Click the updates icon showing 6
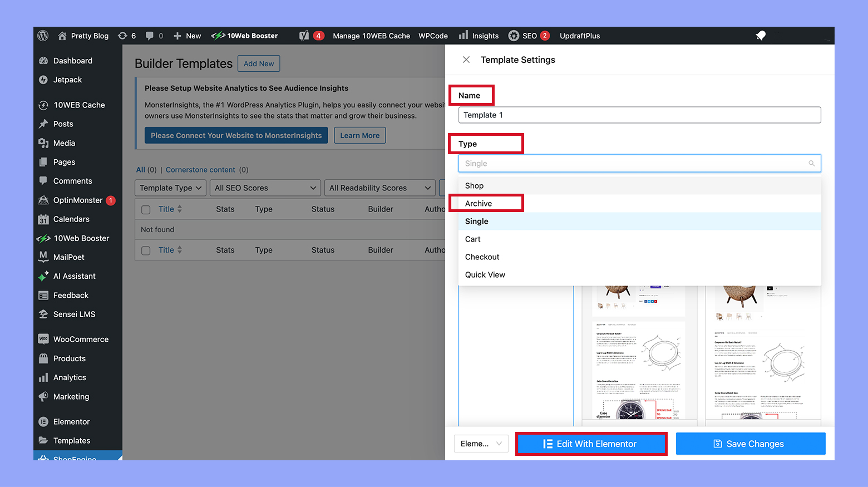The width and height of the screenshot is (868, 487). 124,35
